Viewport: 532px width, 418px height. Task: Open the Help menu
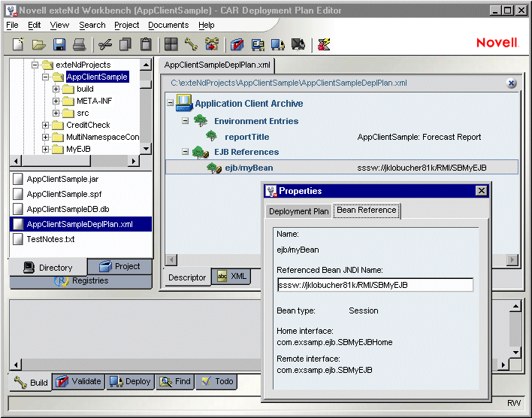[x=207, y=25]
